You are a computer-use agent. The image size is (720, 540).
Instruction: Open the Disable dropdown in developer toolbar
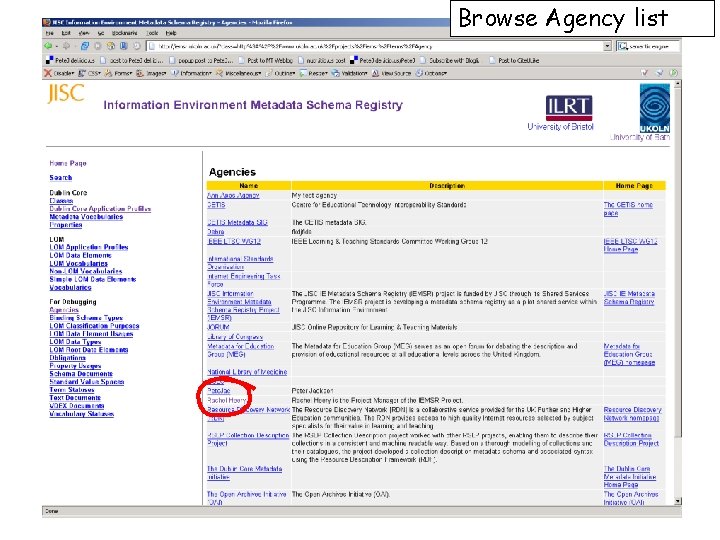tap(60, 73)
